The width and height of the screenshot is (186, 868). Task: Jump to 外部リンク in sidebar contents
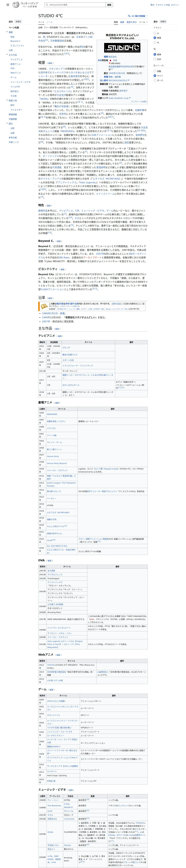pyautogui.click(x=14, y=142)
